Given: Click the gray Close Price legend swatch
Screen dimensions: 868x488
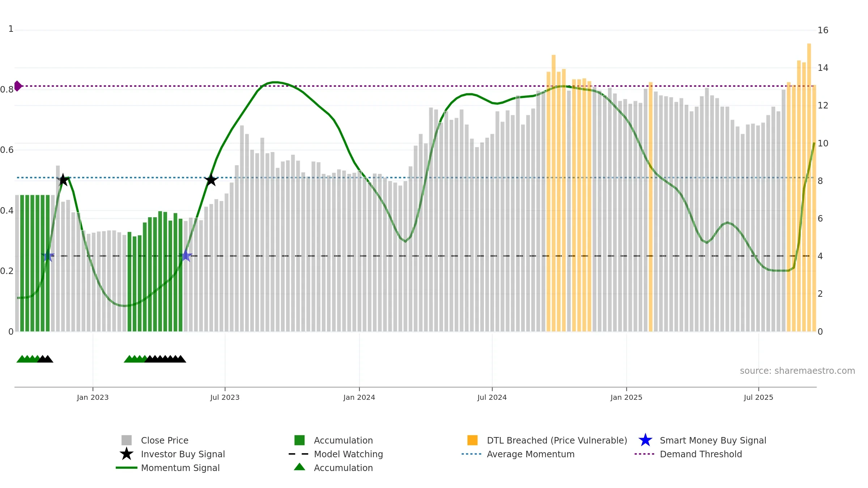Looking at the screenshot, I should pos(127,440).
